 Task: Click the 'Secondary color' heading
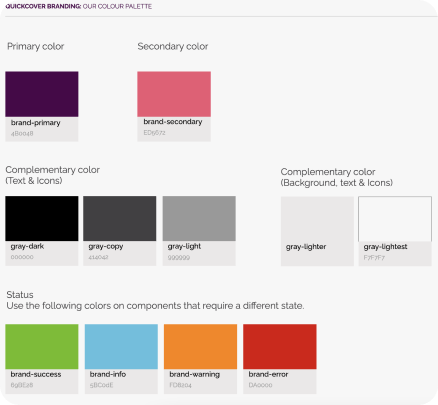coord(173,46)
